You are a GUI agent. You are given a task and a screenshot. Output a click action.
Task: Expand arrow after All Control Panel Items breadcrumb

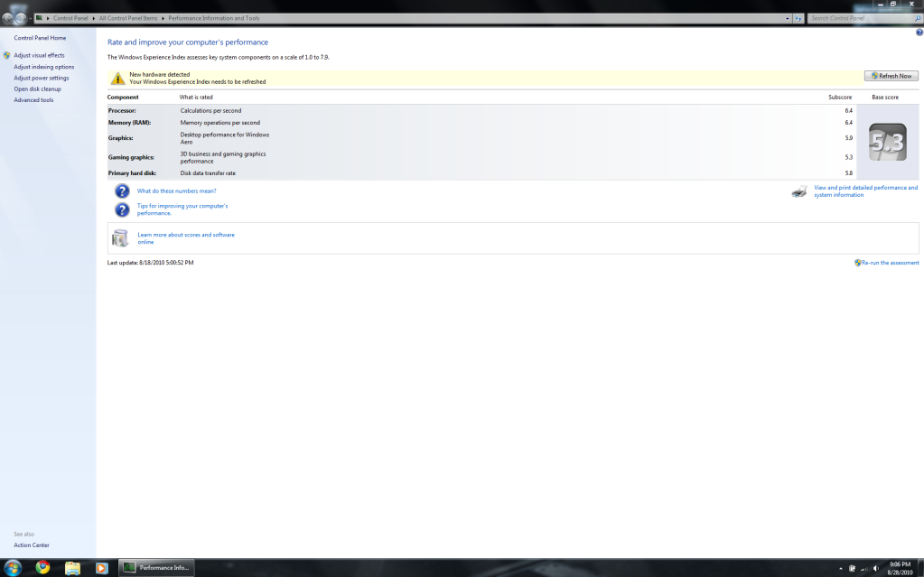pos(163,18)
